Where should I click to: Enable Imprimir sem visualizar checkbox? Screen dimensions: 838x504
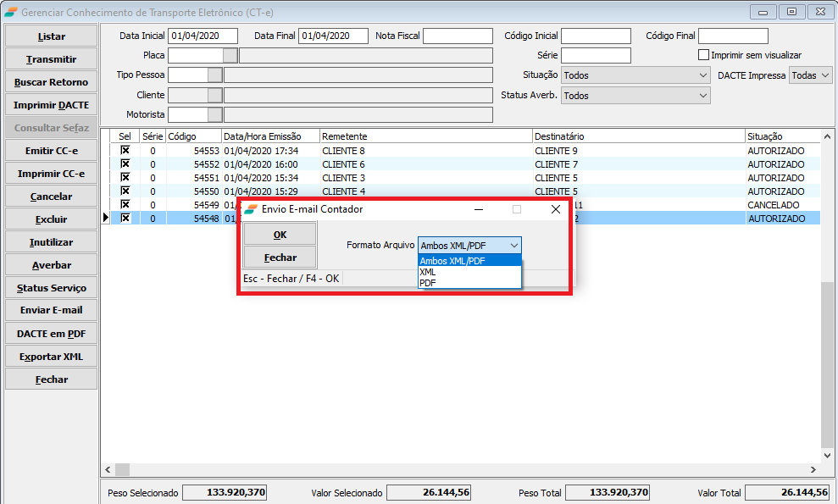tap(703, 55)
